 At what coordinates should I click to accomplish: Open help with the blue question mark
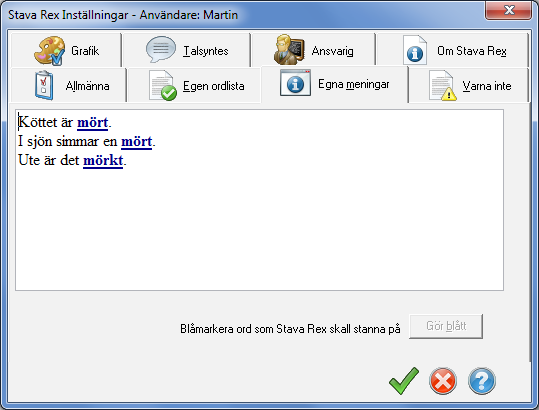point(482,381)
